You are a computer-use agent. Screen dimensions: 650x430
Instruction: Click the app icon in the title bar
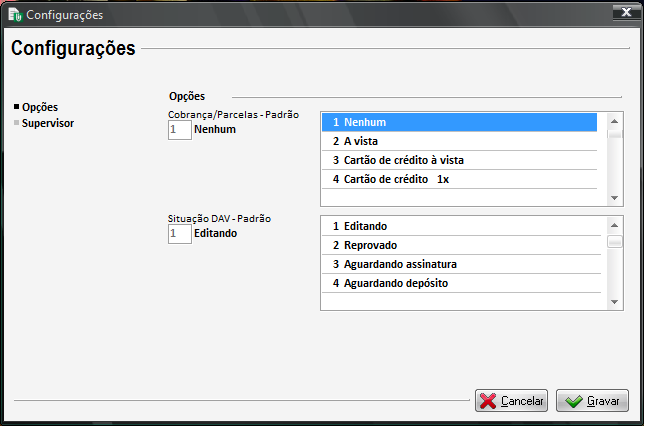point(15,14)
